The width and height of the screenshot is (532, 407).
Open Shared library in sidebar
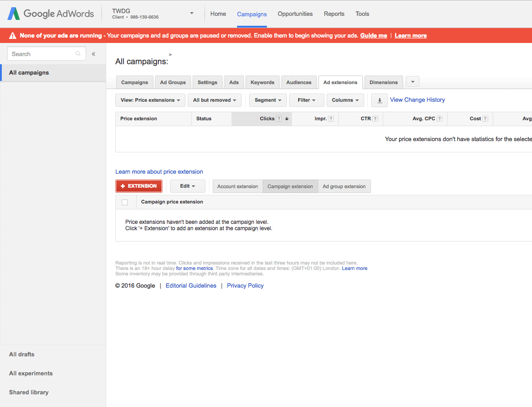(x=29, y=393)
